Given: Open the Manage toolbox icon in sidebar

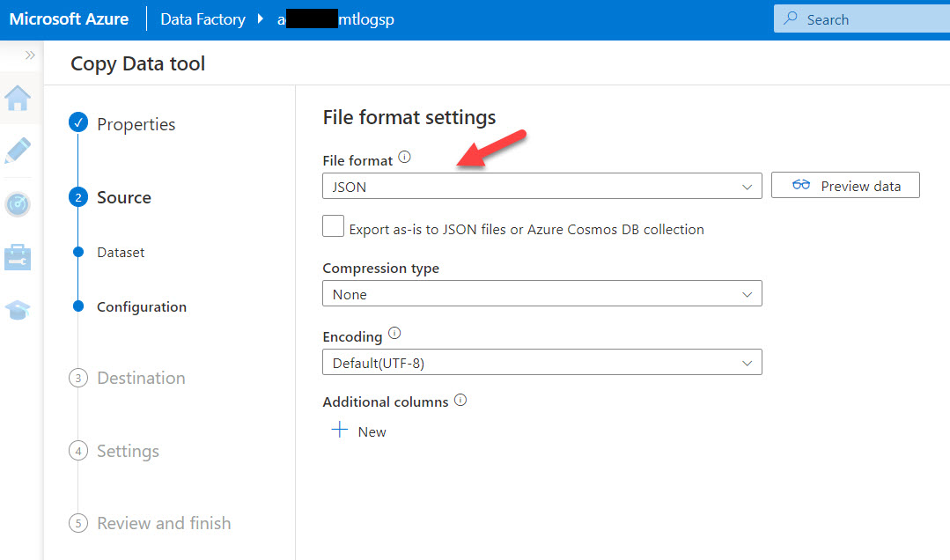Looking at the screenshot, I should click(x=18, y=257).
